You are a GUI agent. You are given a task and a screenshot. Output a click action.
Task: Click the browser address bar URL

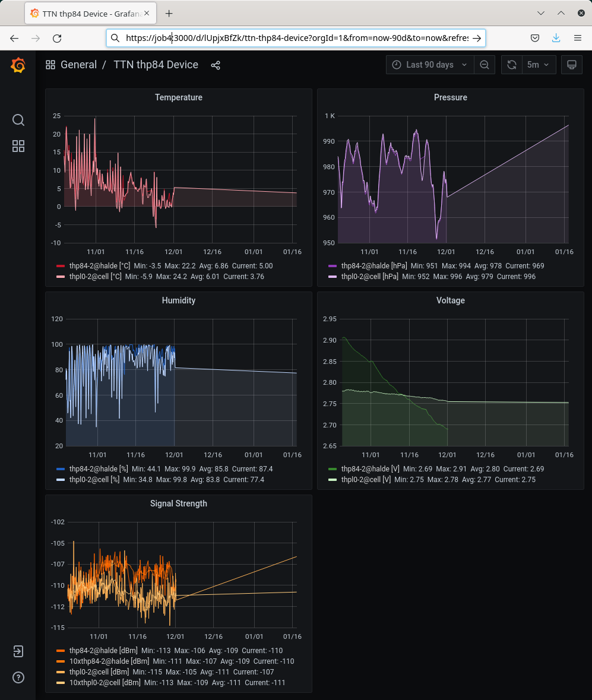click(x=297, y=38)
